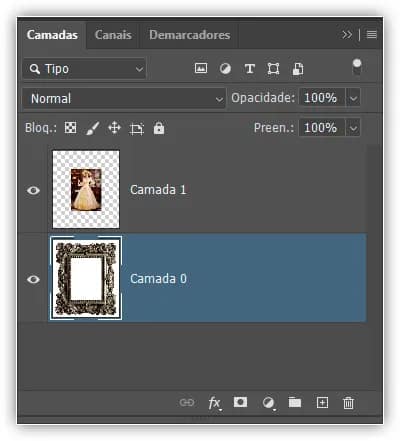Filter layers by adjustment layer icon
This screenshot has height=441, width=400.
tap(225, 69)
